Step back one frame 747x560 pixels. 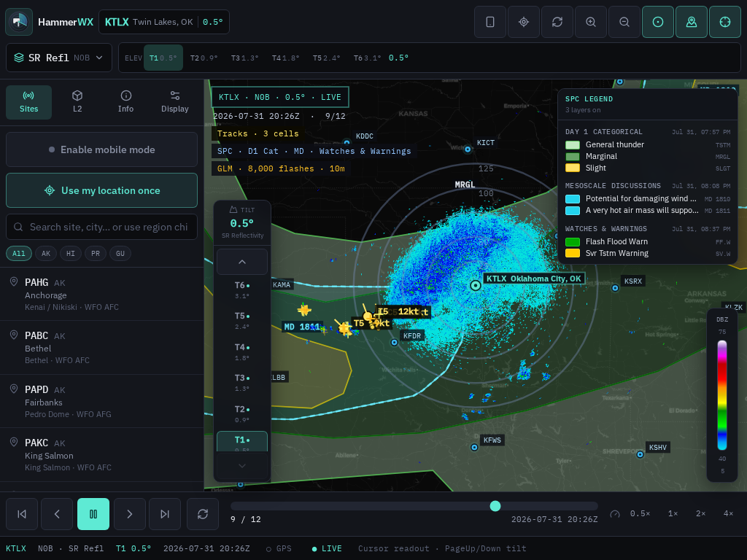57,514
